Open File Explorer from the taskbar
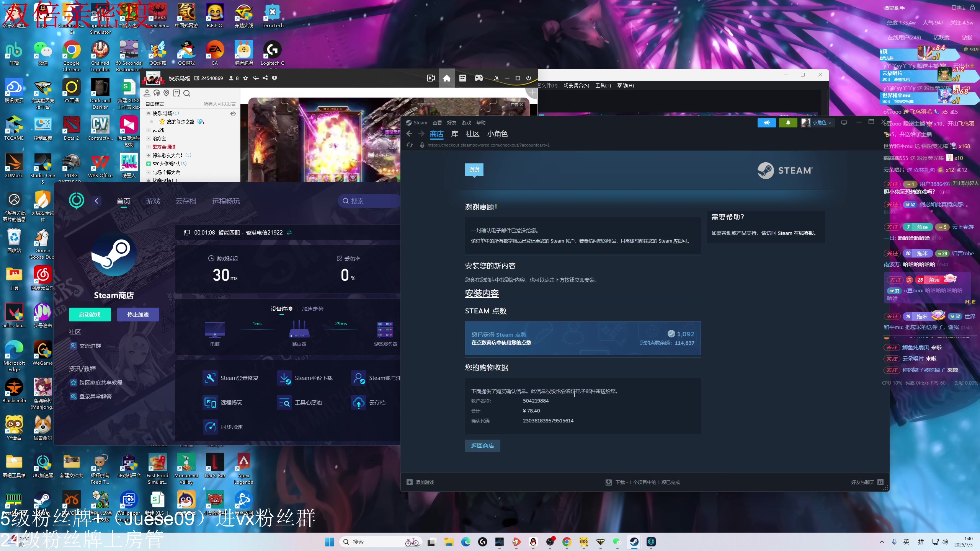The width and height of the screenshot is (980, 551). (449, 542)
